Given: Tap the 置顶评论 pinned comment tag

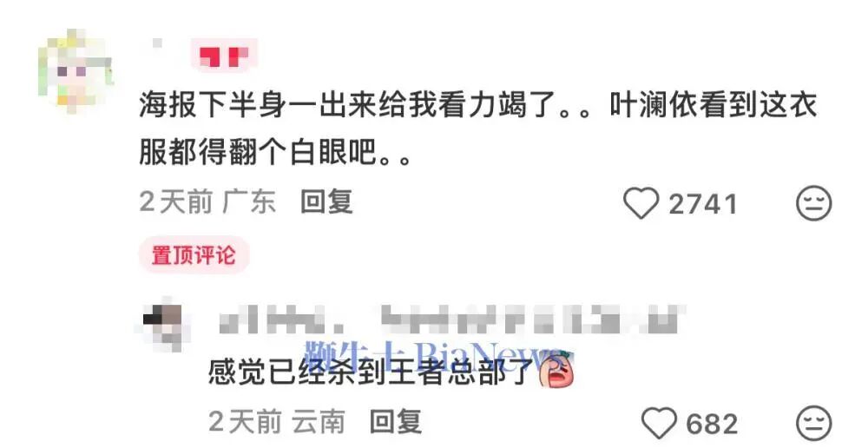Looking at the screenshot, I should 194,255.
